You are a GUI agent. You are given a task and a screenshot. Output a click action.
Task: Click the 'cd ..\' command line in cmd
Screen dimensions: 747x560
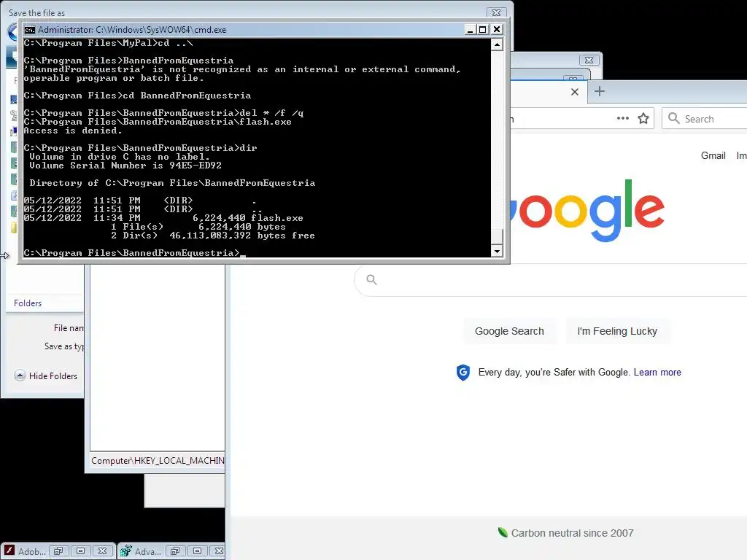coord(109,43)
